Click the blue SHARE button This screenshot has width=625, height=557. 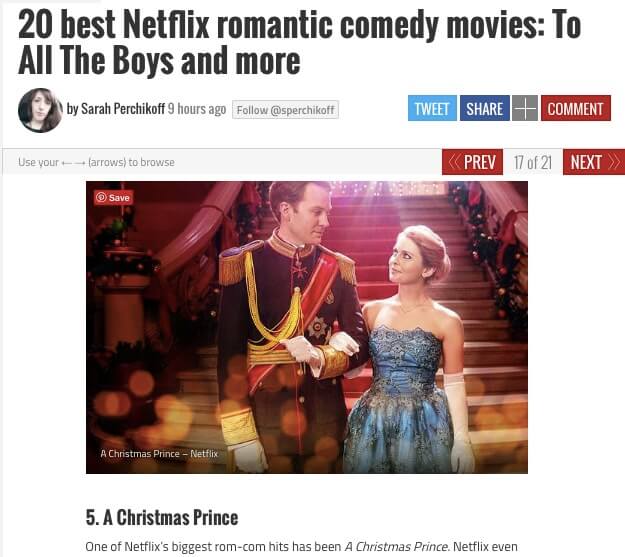coord(485,108)
